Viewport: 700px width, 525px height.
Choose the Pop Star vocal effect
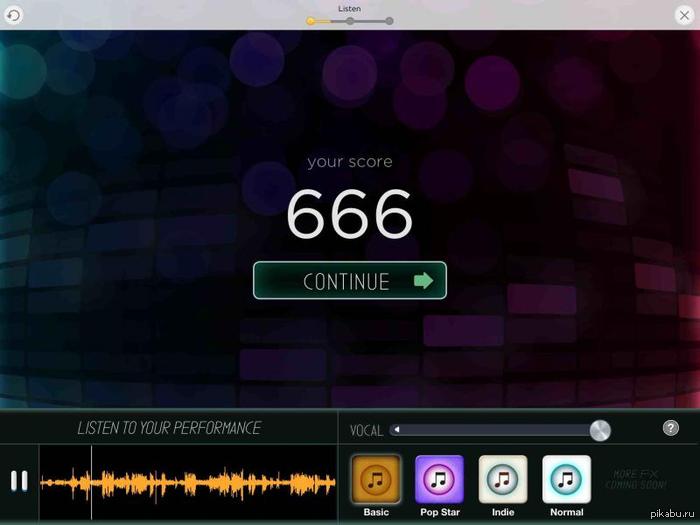[440, 480]
